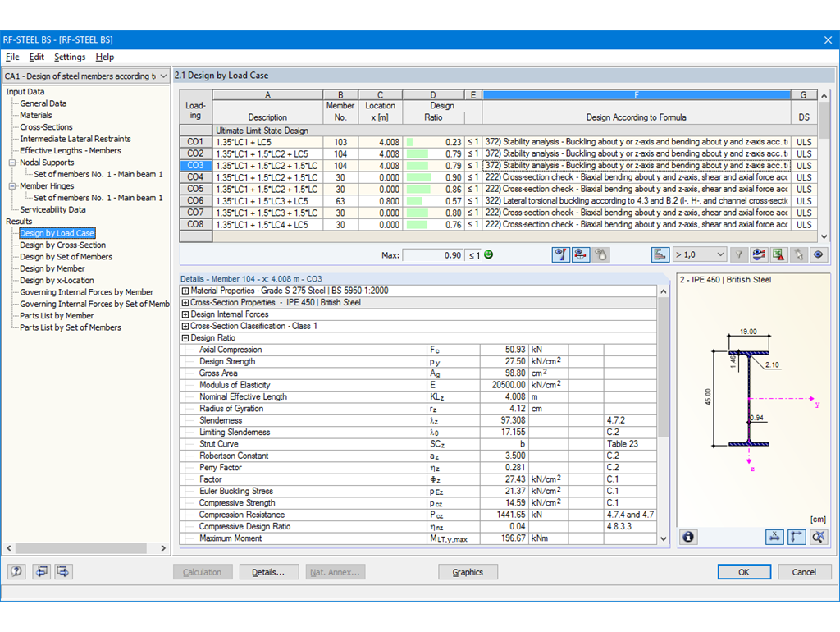Collapse the Design Ratio section
The image size is (840, 632).
click(x=185, y=337)
